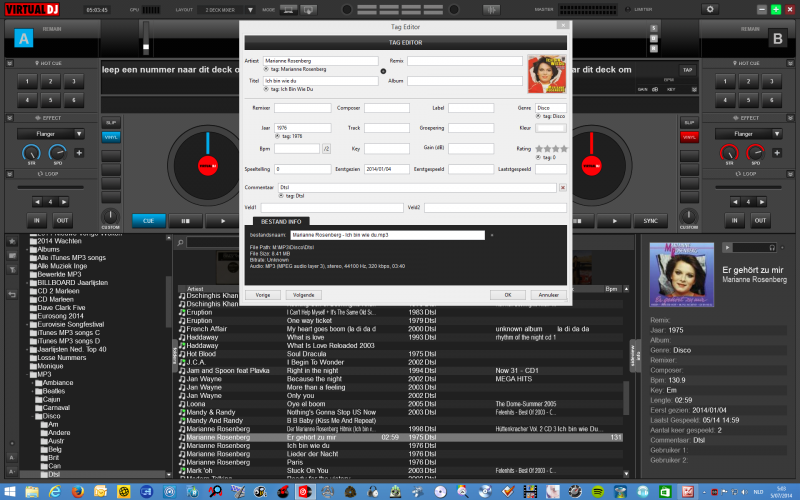Select the year tag 1976 radio button

click(278, 136)
